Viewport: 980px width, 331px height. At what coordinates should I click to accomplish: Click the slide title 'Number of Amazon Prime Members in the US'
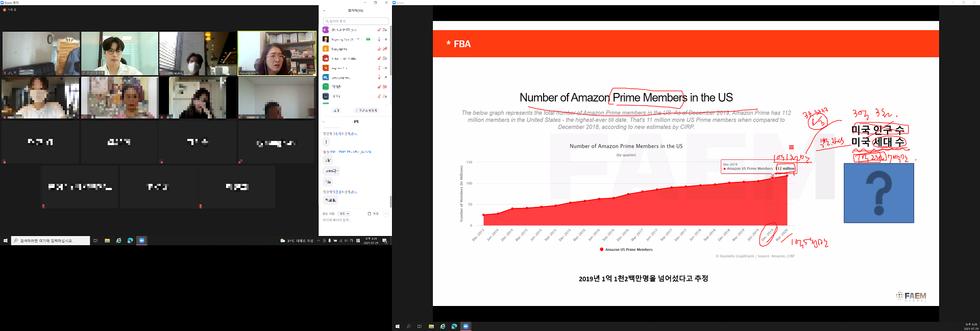(626, 98)
